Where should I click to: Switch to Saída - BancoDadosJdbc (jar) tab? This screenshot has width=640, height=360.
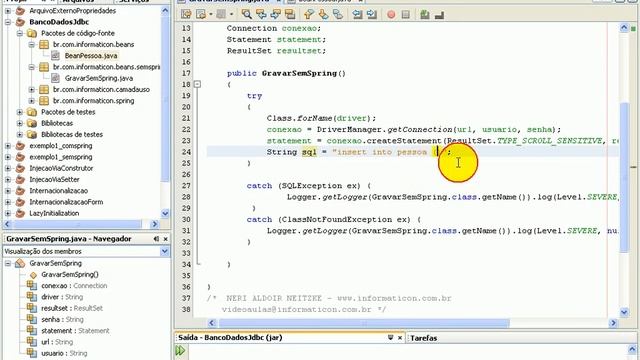click(230, 338)
